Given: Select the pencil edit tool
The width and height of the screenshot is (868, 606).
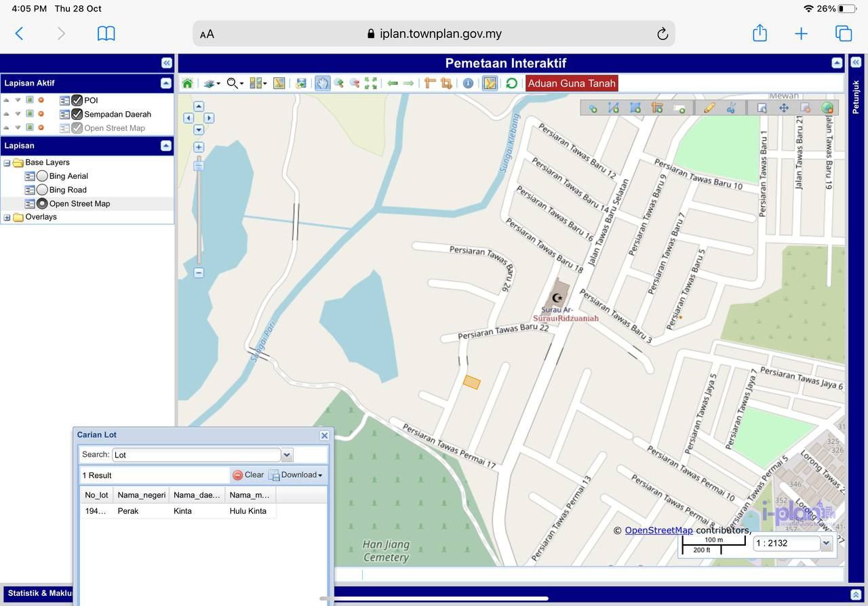Looking at the screenshot, I should pyautogui.click(x=709, y=108).
